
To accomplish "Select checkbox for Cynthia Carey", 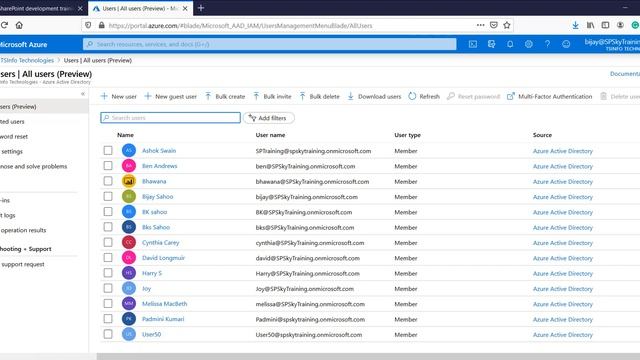I will 108,242.
